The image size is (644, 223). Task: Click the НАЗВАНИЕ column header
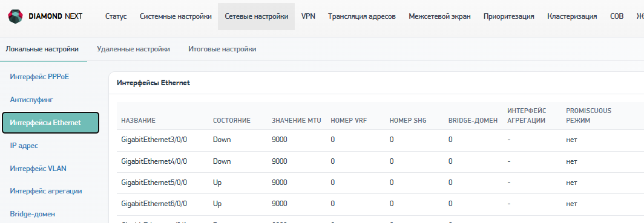139,120
